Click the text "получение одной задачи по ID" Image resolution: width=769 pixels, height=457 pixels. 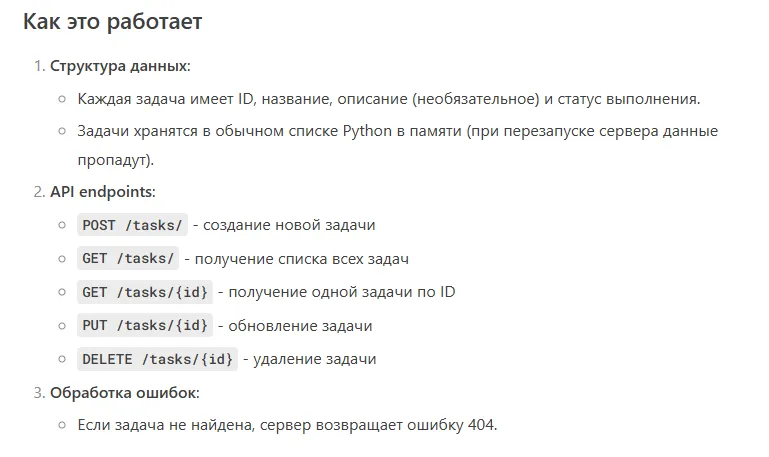342,292
